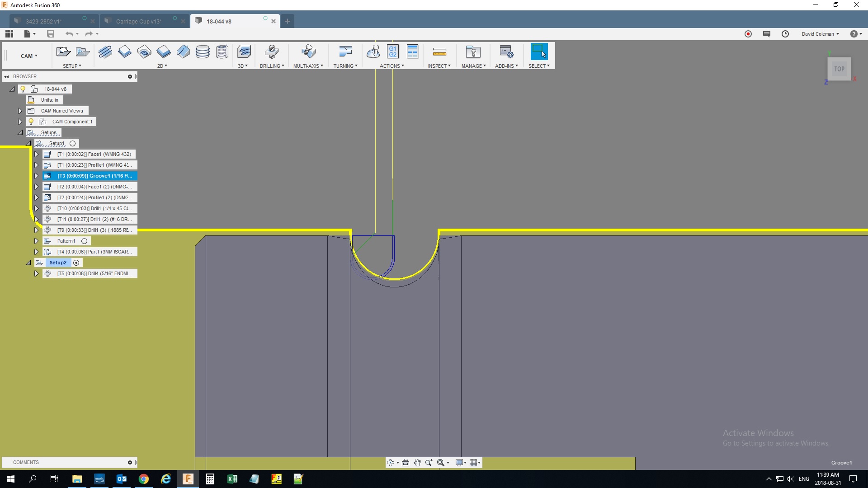
Task: Click the Job Status clock icon
Action: pyautogui.click(x=785, y=34)
